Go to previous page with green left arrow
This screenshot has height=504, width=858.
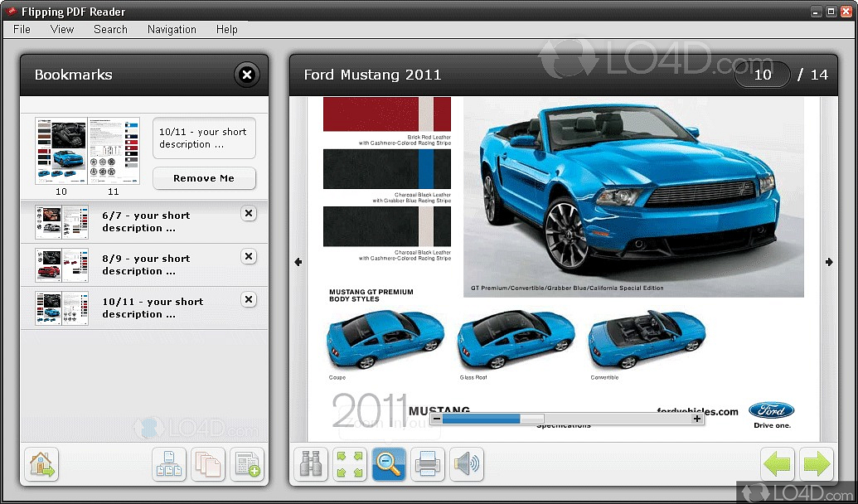(778, 464)
